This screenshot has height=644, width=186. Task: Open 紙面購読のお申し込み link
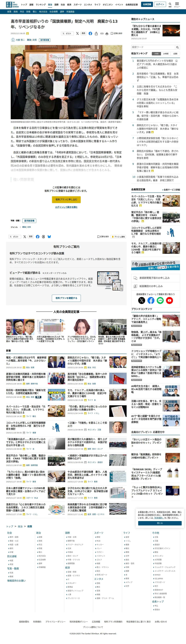point(155,286)
